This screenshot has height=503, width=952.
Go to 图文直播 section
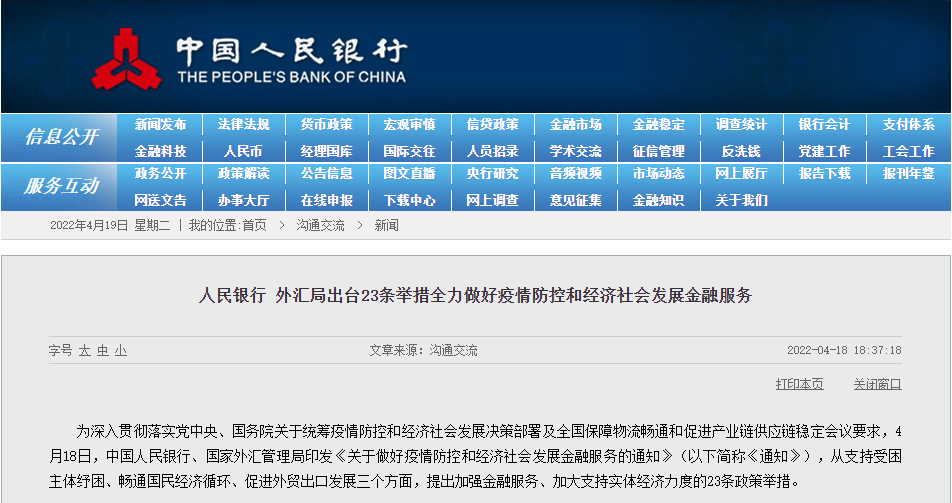[410, 174]
